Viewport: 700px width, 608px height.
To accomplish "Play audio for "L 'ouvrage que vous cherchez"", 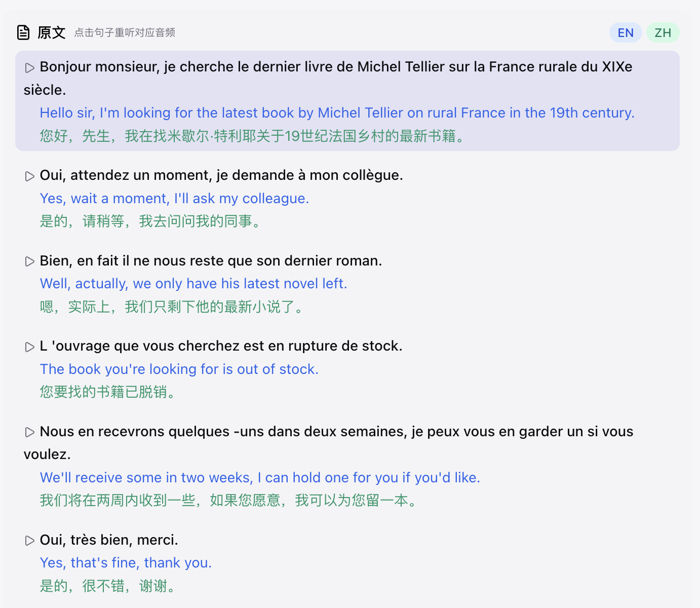I will 30,347.
